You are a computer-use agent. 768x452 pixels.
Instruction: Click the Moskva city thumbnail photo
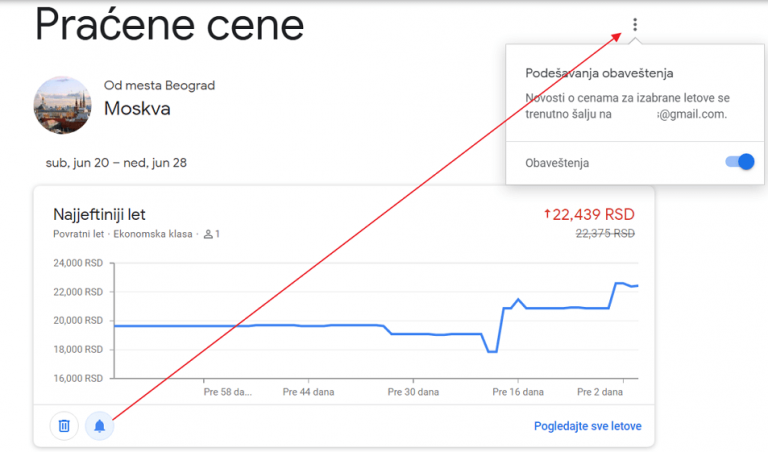tap(62, 105)
